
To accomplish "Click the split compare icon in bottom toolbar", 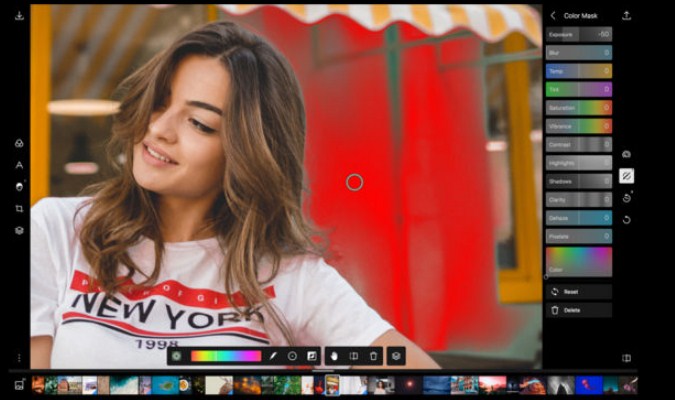I will 353,356.
